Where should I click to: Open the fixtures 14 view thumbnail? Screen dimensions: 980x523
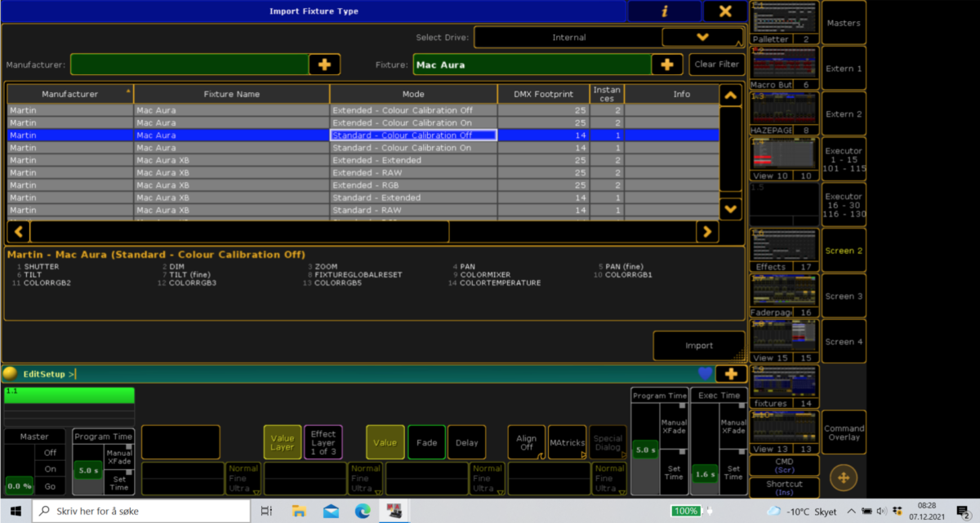click(784, 388)
